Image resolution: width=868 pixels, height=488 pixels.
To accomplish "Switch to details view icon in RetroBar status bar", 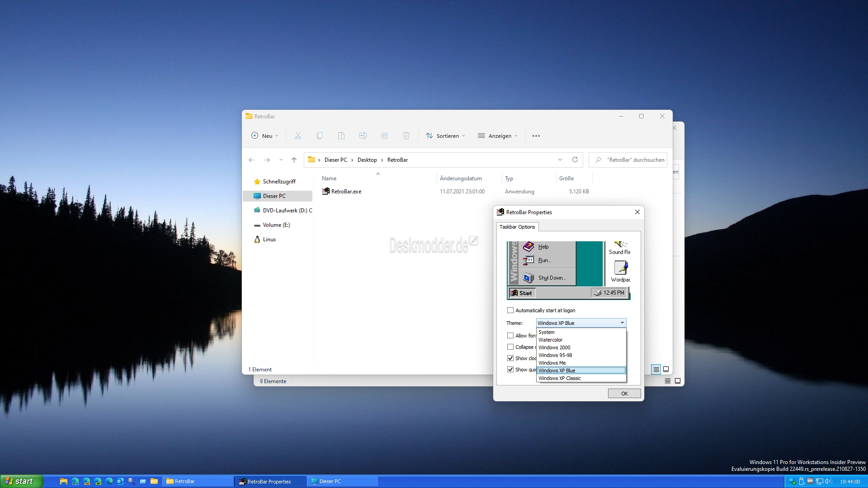I will (656, 369).
